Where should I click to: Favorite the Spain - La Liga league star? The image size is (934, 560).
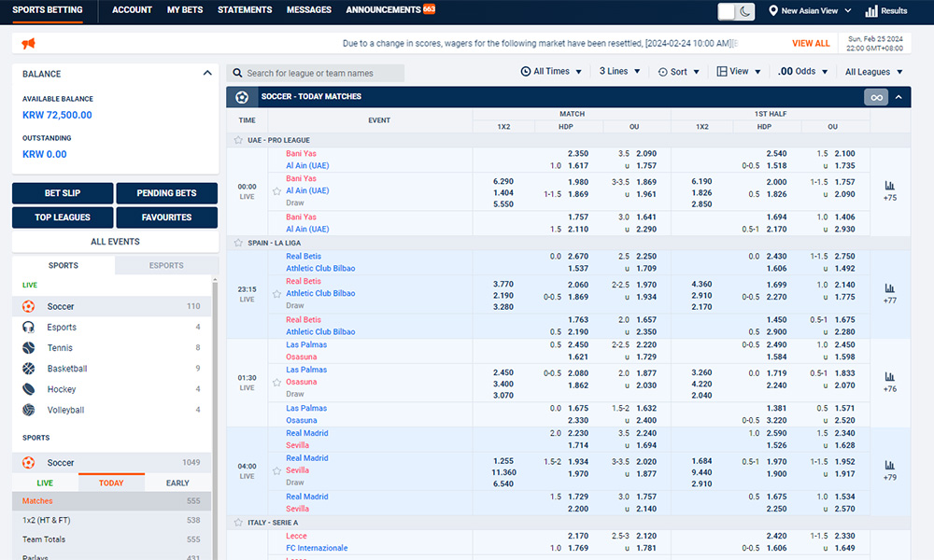pos(239,243)
